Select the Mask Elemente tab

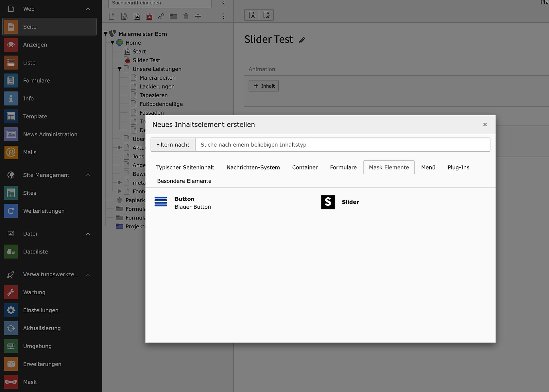click(389, 167)
